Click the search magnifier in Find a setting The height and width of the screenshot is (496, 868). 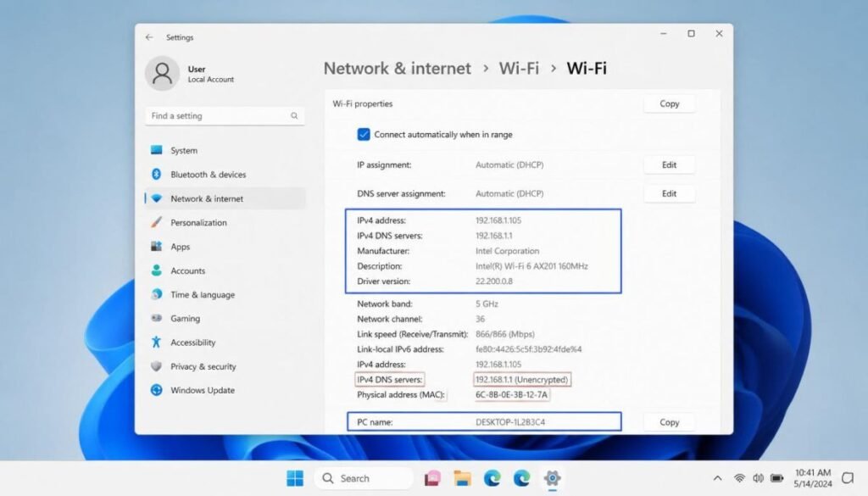pyautogui.click(x=294, y=115)
